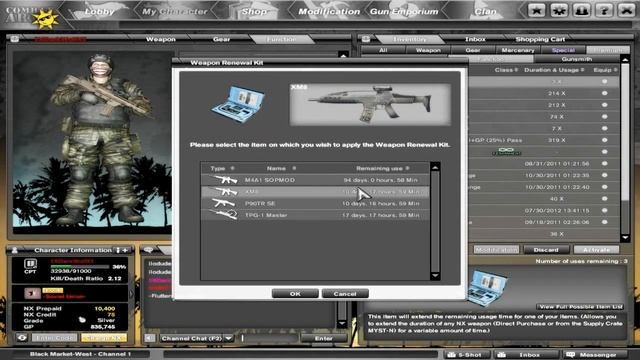The image size is (640, 360).
Task: Toggle equip indicator for 08/31/2011 item
Action: (x=604, y=163)
